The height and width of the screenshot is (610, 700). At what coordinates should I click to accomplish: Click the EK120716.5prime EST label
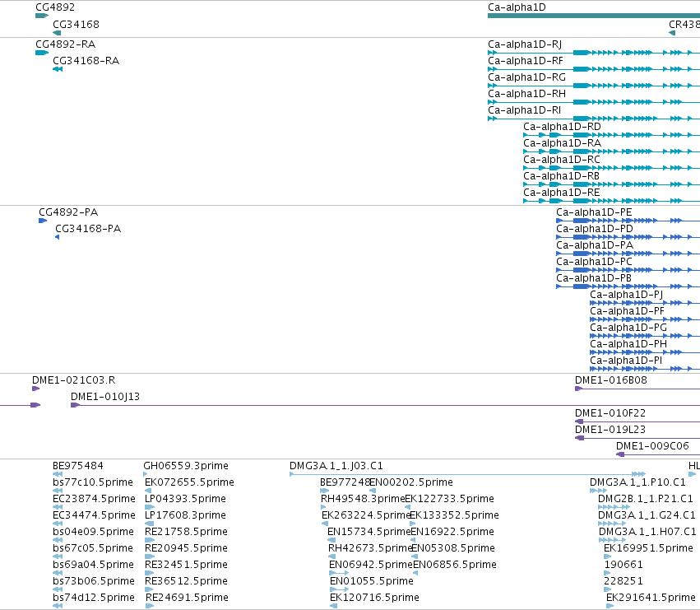374,598
